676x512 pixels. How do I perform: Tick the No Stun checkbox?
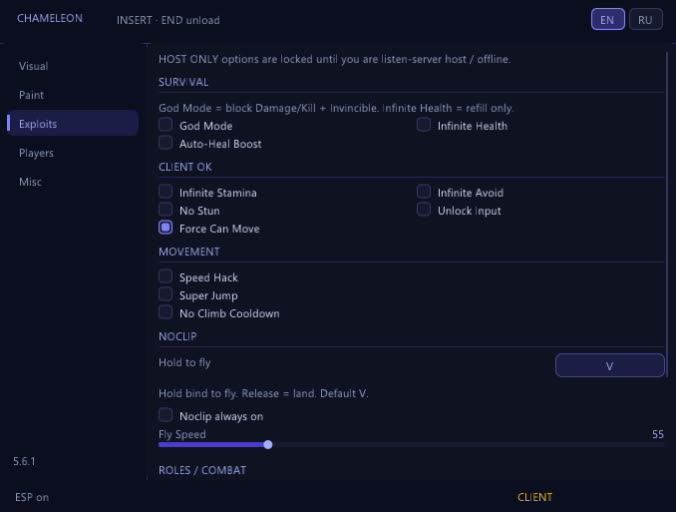click(166, 210)
